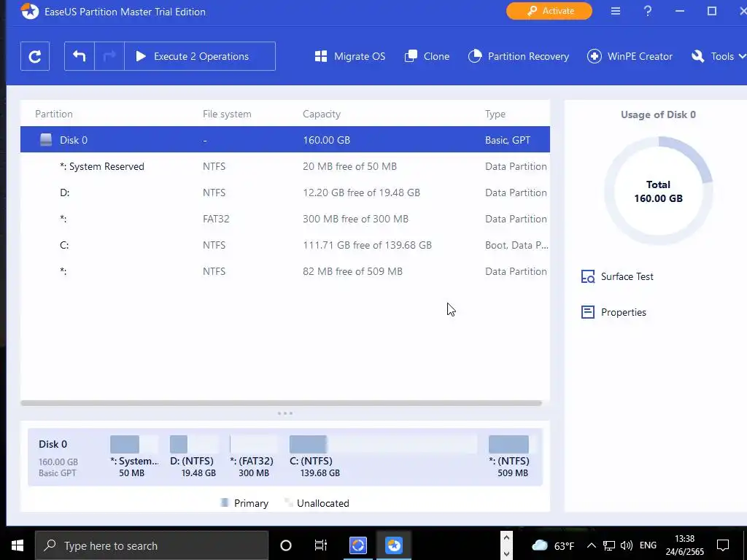The image size is (747, 560).
Task: Open the Help question mark icon
Action: point(648,11)
